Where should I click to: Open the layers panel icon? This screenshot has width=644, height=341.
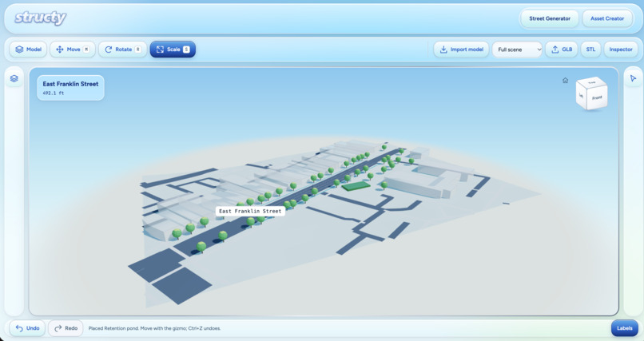(14, 78)
